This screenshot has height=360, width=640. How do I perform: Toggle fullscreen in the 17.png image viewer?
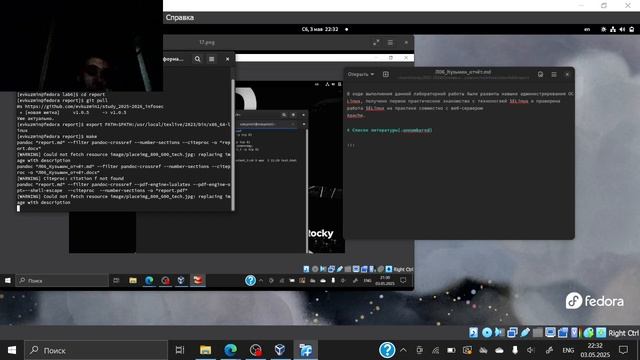[376, 42]
